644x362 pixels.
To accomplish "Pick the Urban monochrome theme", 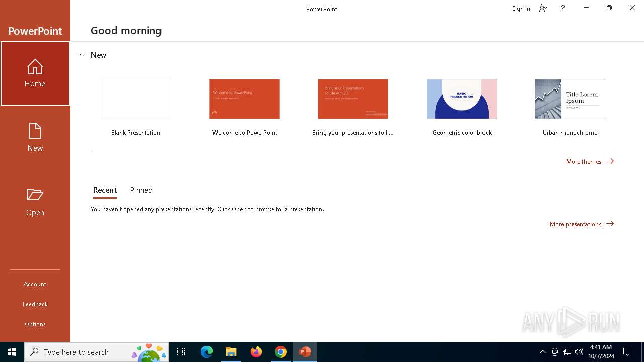I will coord(570,108).
